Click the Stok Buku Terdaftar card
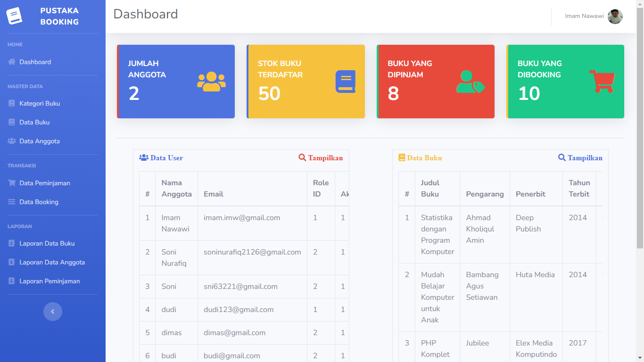 [305, 82]
